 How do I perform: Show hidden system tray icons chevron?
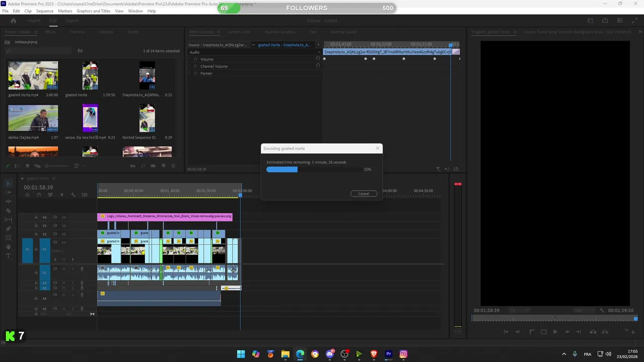coord(563,354)
